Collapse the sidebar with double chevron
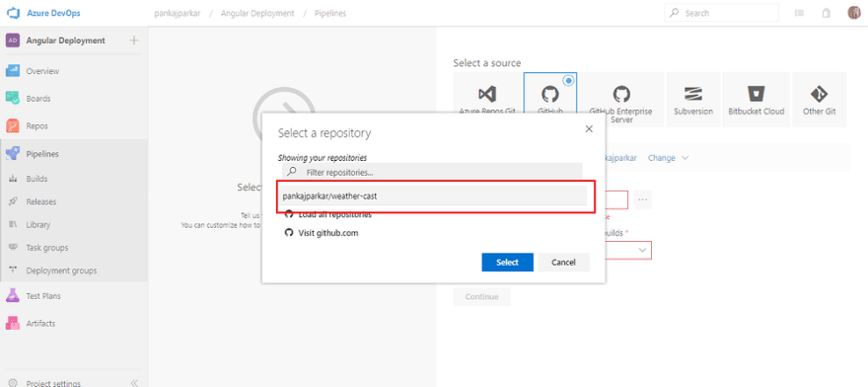 pos(133,383)
